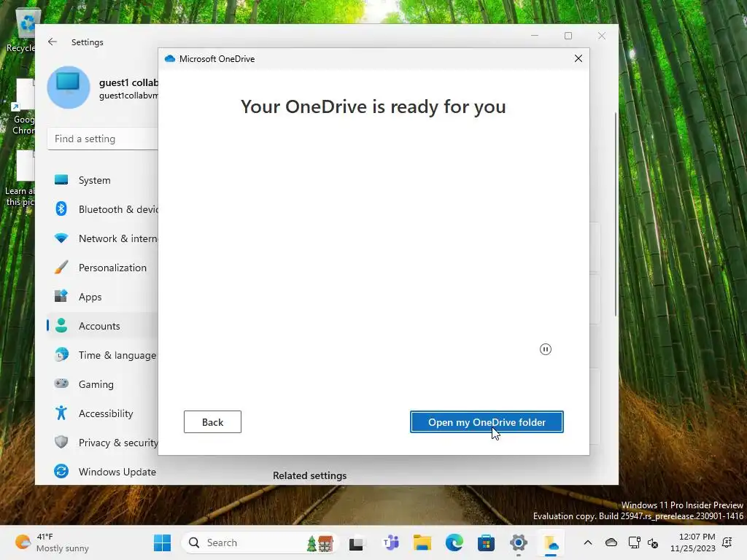Click the muted volume tray icon
747x560 pixels.
coord(653,542)
